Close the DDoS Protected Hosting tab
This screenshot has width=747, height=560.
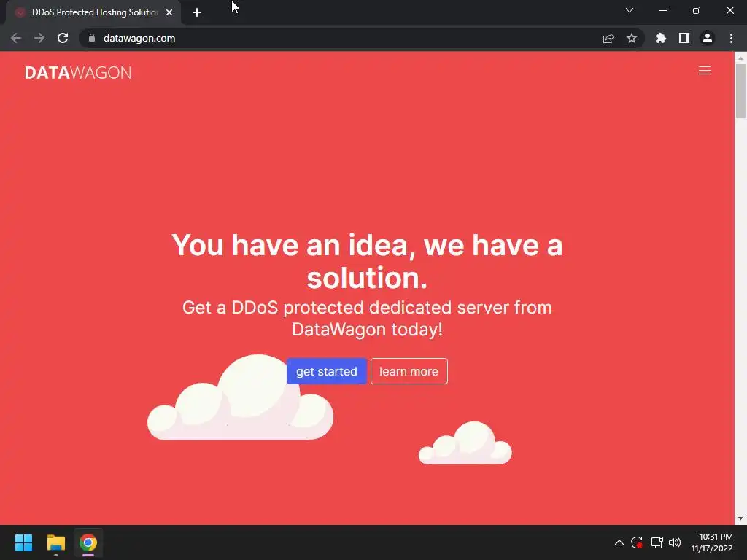tap(169, 12)
